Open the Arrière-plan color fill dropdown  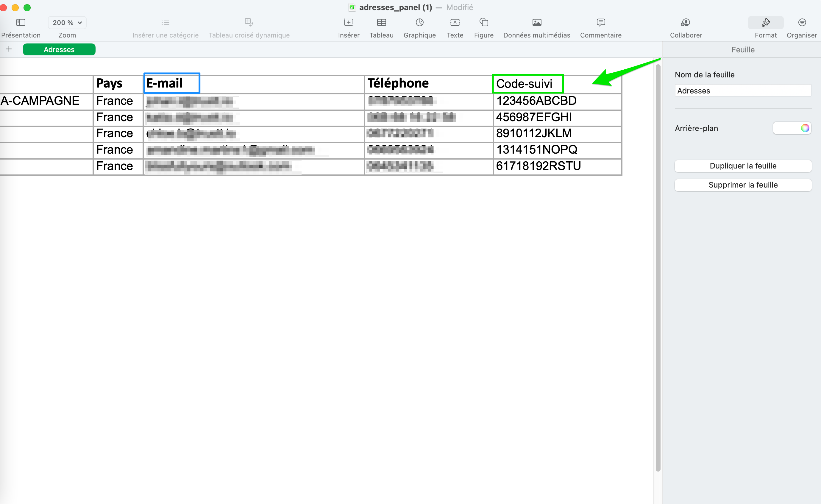[x=786, y=128]
